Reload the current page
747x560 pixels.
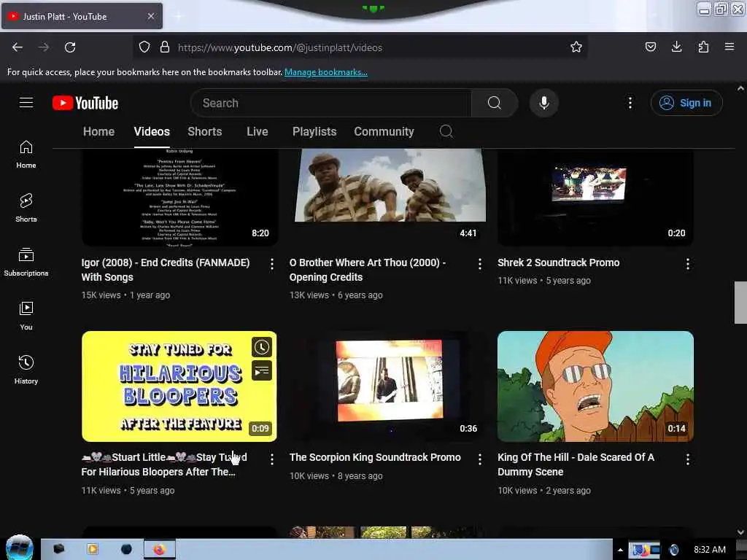(x=70, y=47)
